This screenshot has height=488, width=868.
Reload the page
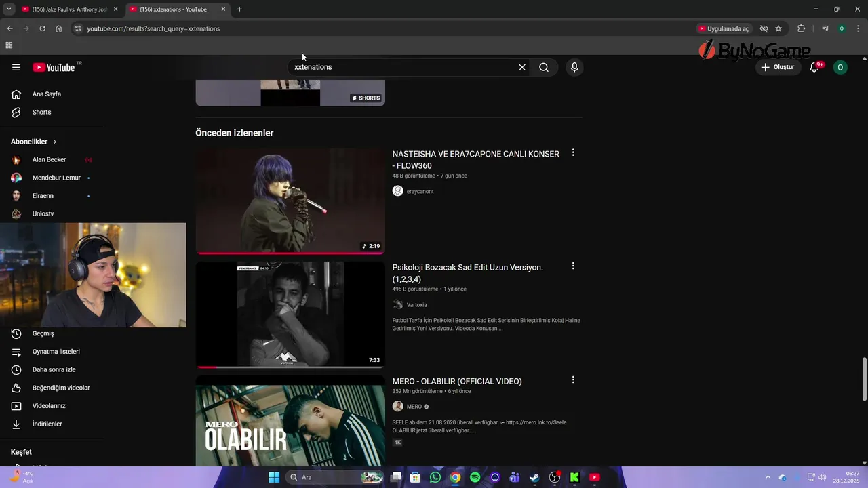(x=42, y=28)
